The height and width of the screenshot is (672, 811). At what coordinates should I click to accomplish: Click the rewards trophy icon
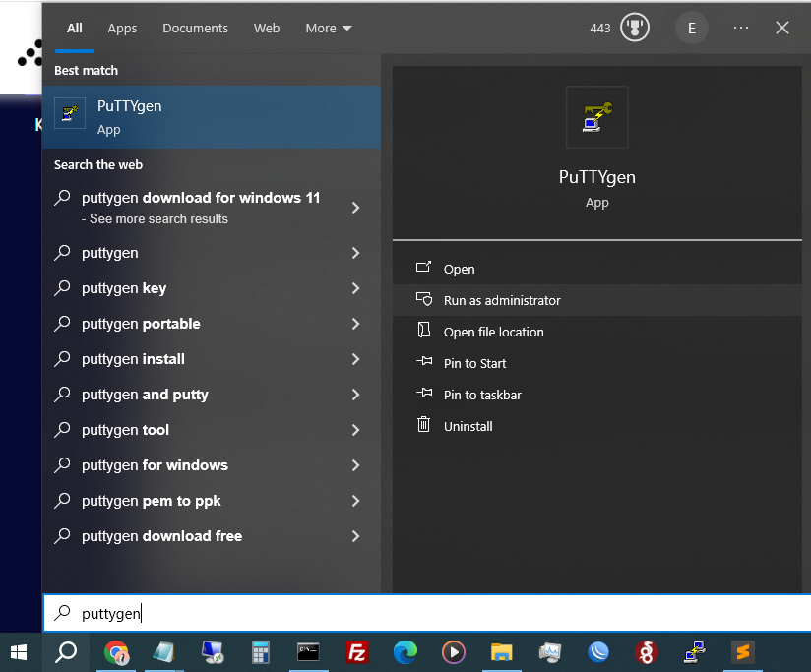pyautogui.click(x=635, y=28)
